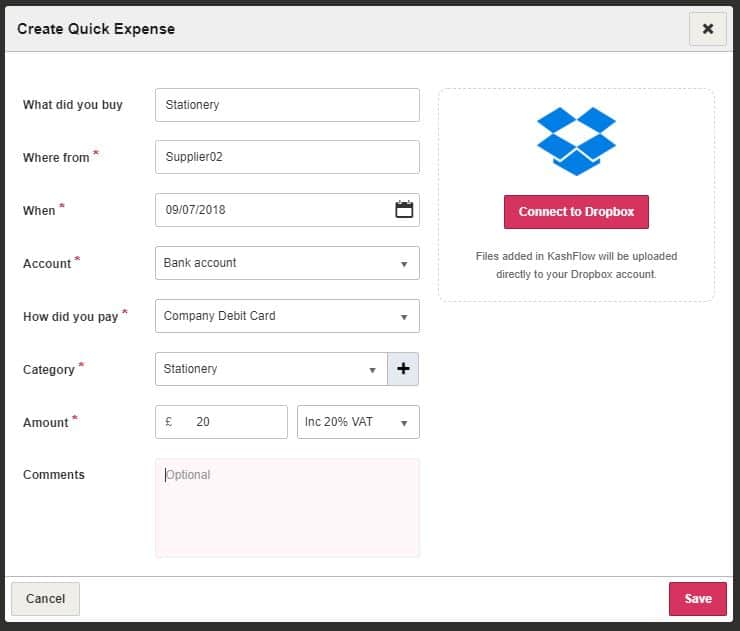Open the Inc 20% VAT dropdown
The image size is (740, 631).
(358, 422)
